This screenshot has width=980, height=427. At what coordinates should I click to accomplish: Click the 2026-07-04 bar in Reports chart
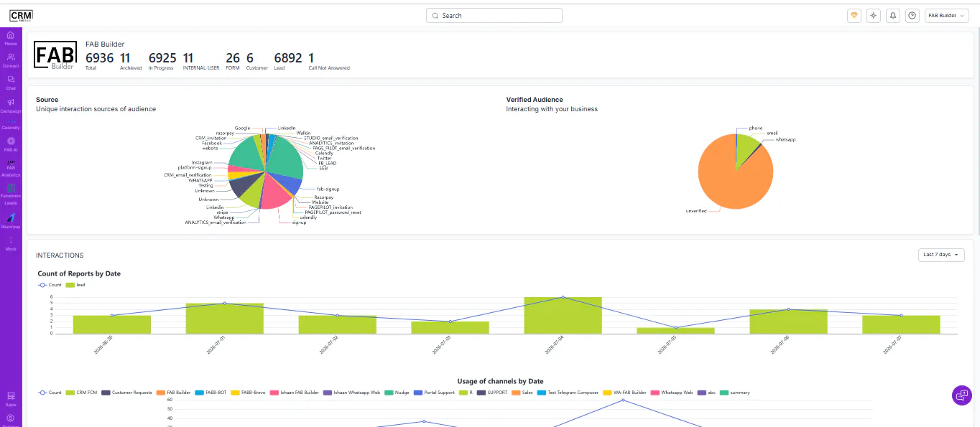click(563, 315)
